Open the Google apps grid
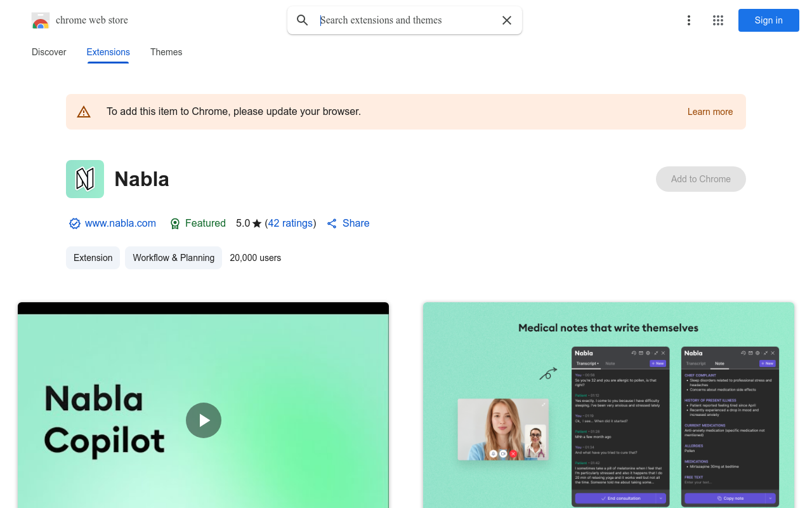Image resolution: width=812 pixels, height=508 pixels. click(718, 20)
